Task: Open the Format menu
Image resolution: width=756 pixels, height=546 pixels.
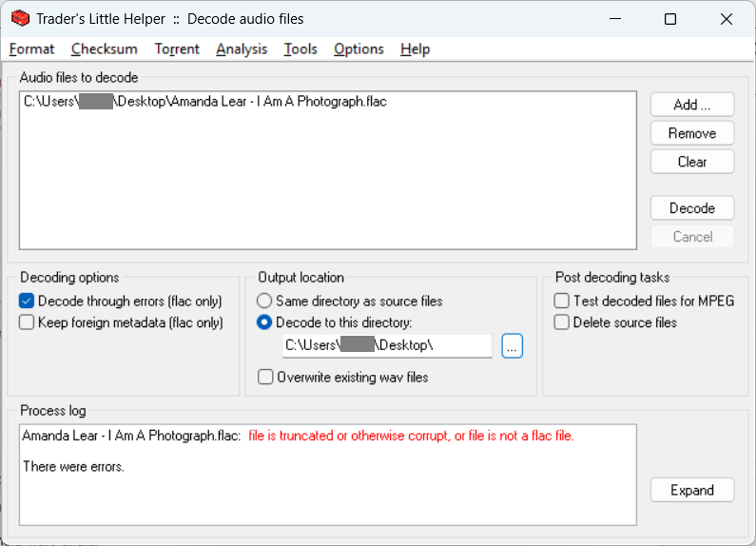Action: coord(31,49)
